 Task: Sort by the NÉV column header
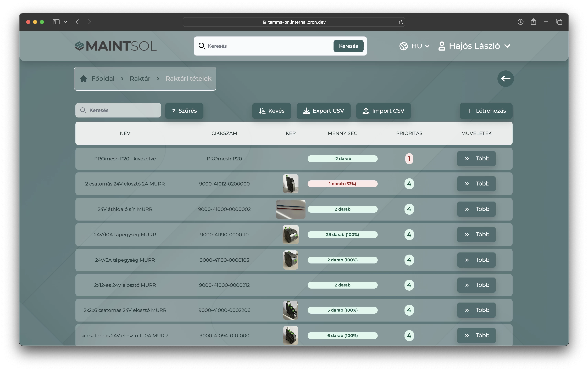click(x=125, y=133)
